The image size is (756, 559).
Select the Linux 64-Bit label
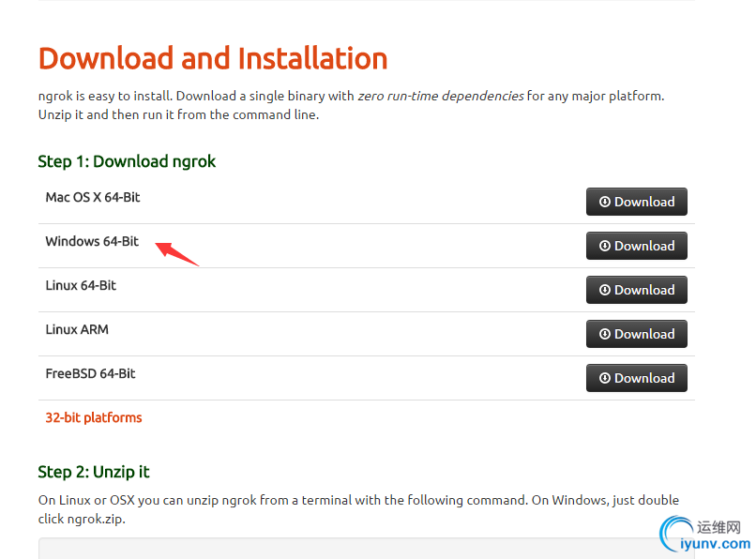pyautogui.click(x=81, y=285)
